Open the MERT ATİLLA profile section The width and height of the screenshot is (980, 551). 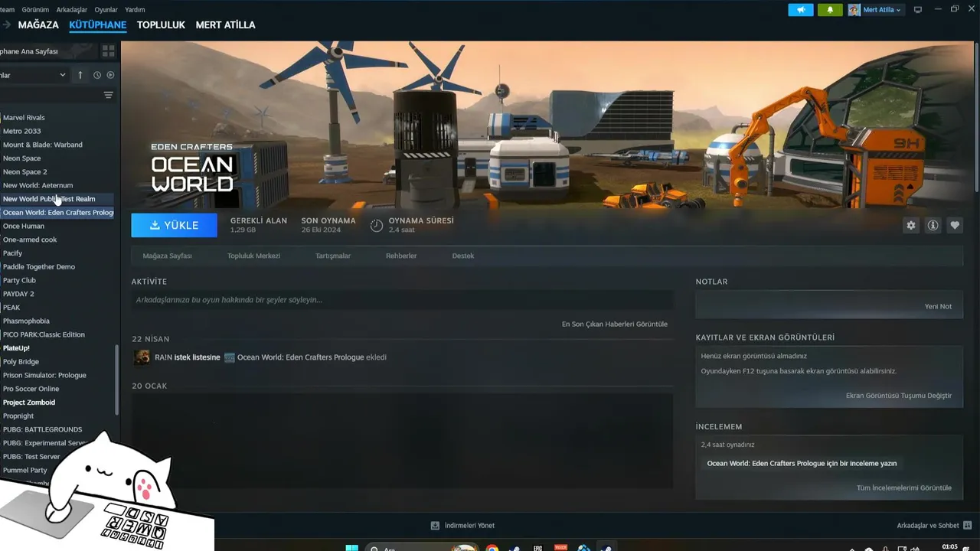click(x=226, y=25)
